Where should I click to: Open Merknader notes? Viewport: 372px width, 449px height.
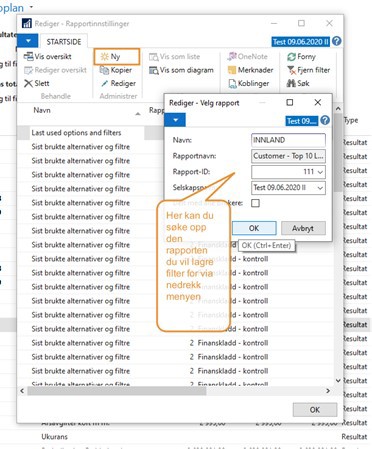click(x=250, y=70)
